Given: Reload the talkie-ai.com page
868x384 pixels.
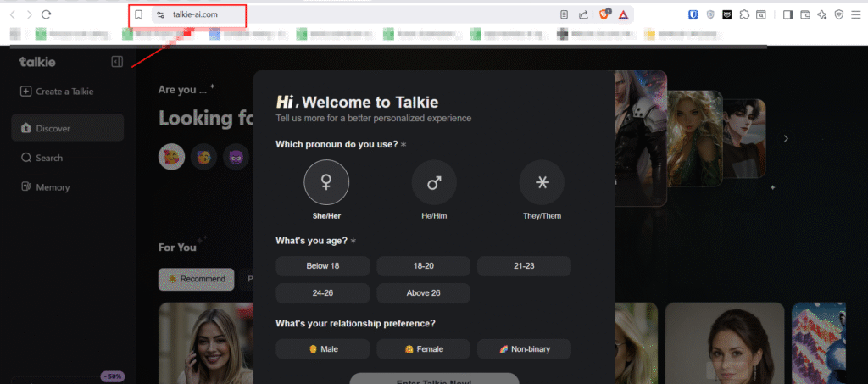Looking at the screenshot, I should [x=47, y=15].
